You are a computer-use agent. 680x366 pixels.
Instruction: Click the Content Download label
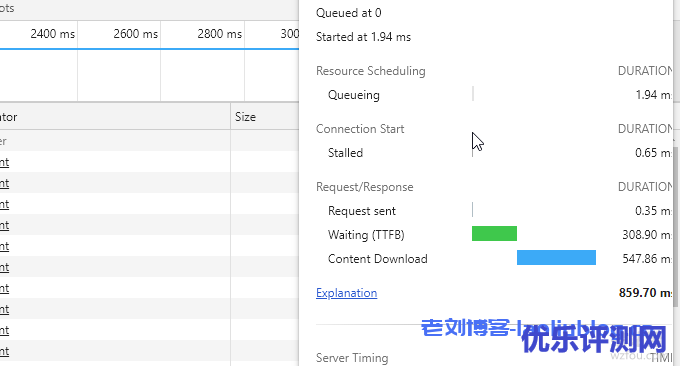pos(378,259)
